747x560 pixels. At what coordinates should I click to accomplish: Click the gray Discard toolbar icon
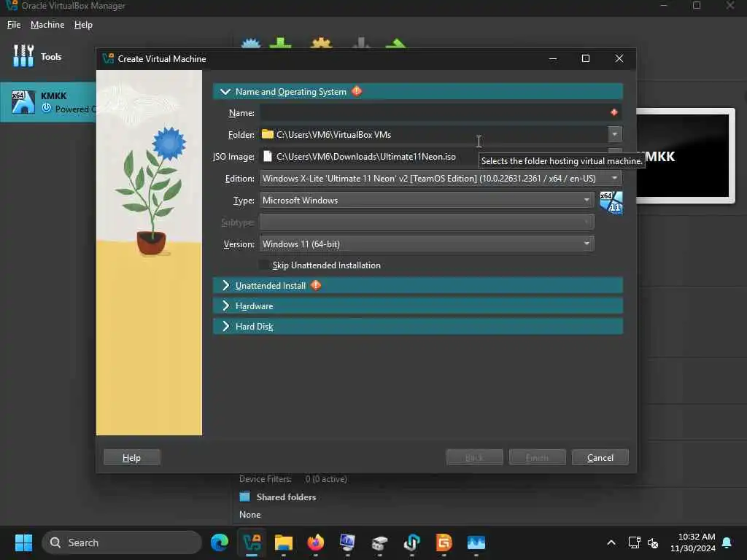coord(361,43)
